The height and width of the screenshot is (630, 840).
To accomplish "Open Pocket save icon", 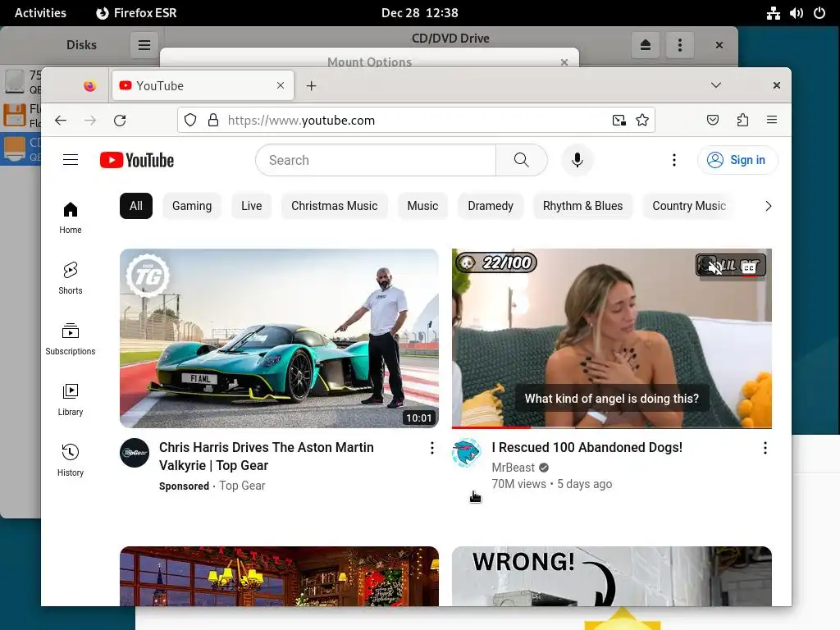I will pos(713,120).
